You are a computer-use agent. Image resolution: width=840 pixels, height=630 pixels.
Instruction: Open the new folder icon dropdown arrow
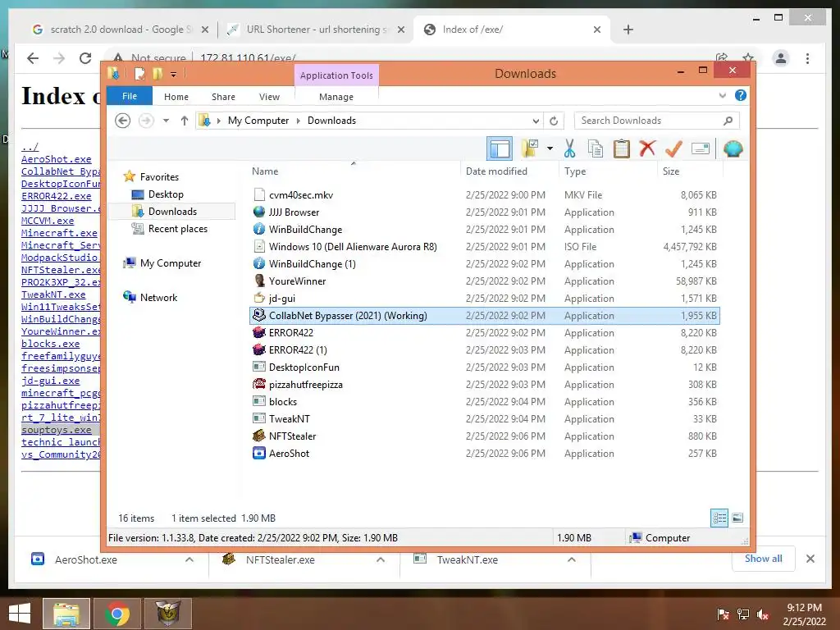coord(550,148)
